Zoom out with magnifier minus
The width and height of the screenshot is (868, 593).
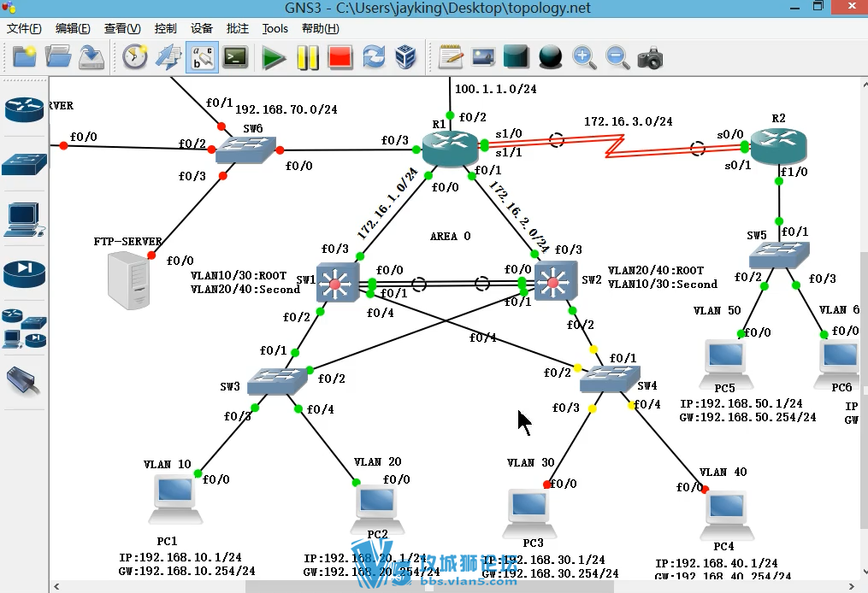pos(617,57)
